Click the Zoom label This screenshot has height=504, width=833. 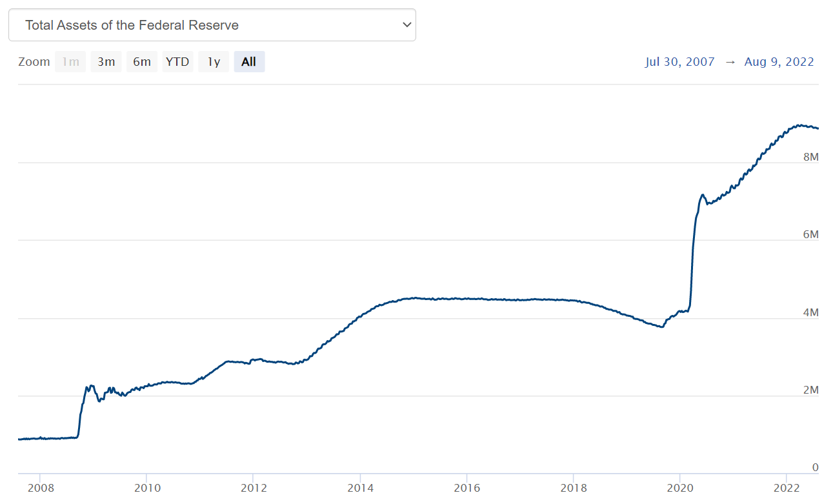tap(34, 61)
